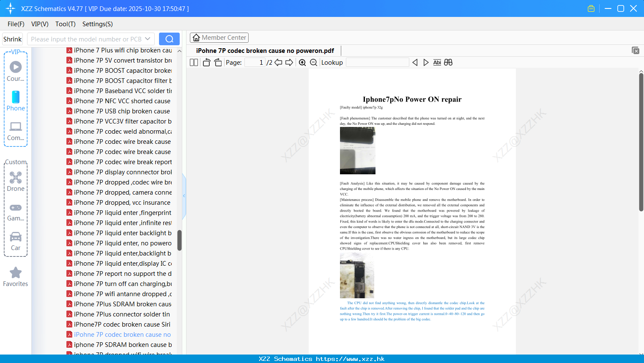
Task: Open 'iPhone 7Plus SDRAM broken caus' file
Action: tap(119, 304)
